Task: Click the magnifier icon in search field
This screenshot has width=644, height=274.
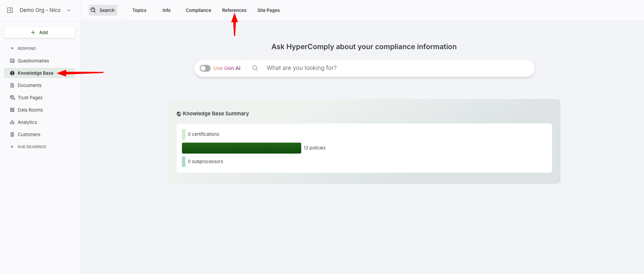Action: [255, 68]
